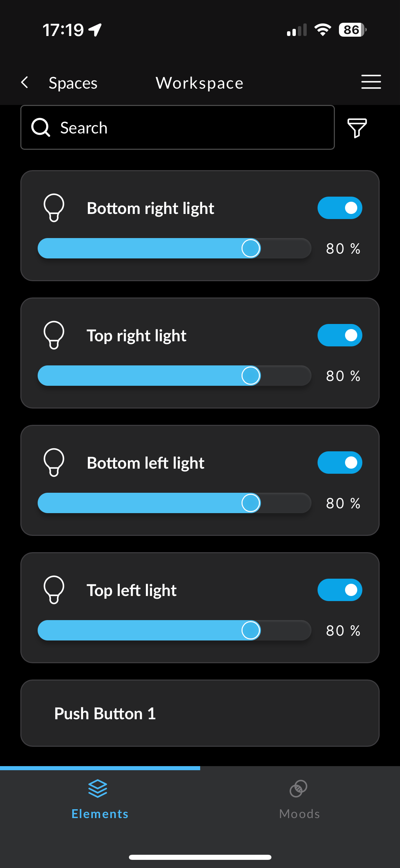Switch off the Top left light
Viewport: 400px width, 868px height.
(x=340, y=590)
